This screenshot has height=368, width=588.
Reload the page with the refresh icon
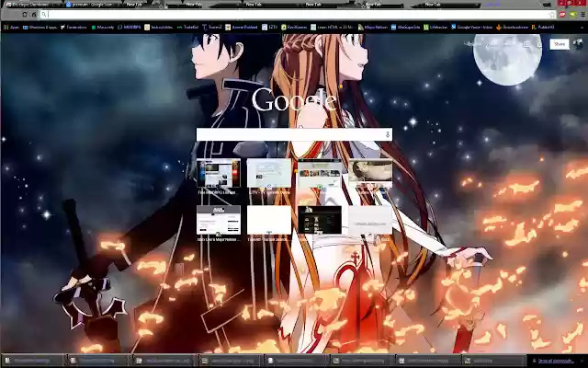click(25, 15)
